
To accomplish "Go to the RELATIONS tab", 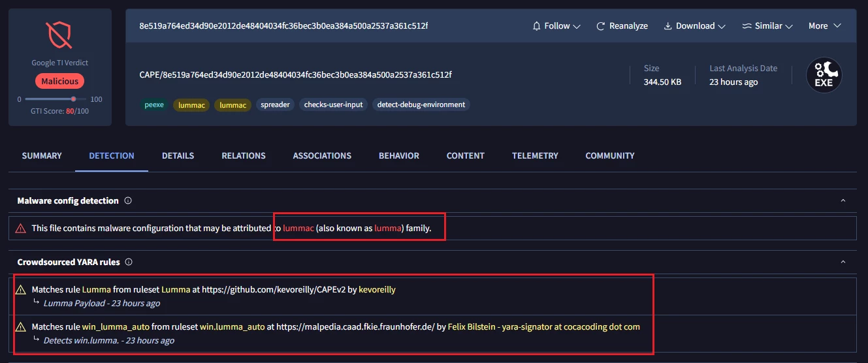I will [x=244, y=155].
